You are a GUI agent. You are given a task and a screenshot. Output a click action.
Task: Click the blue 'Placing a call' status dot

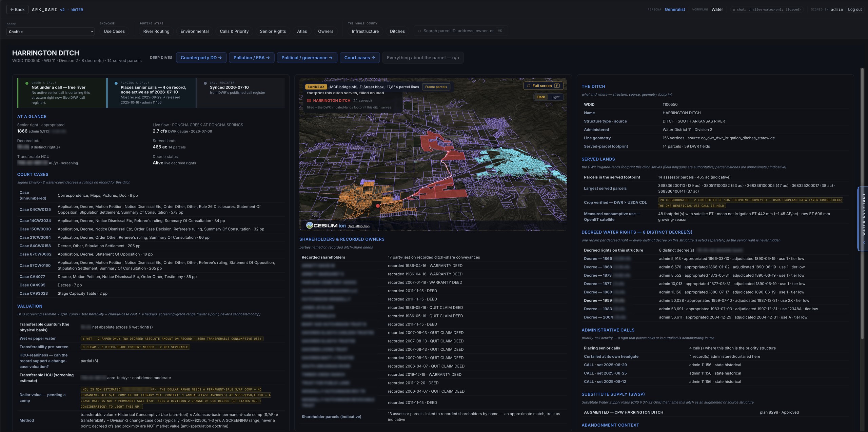(x=116, y=83)
